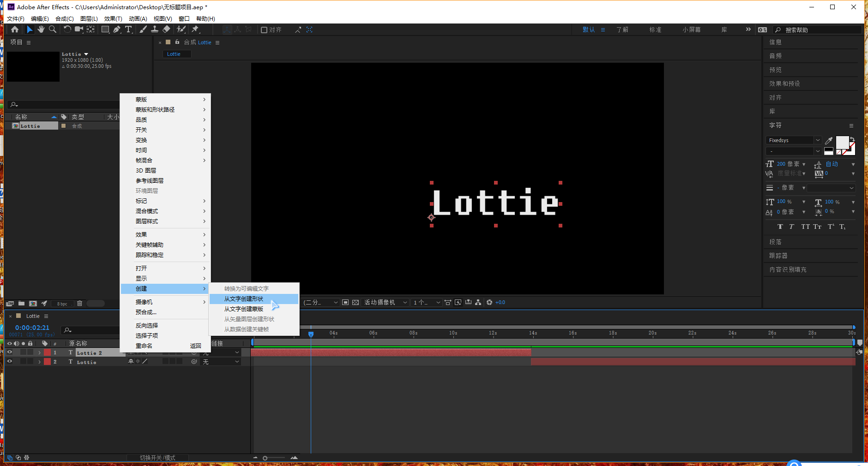Open the font style dropdown below Fixedsys
The image size is (868, 466).
pyautogui.click(x=818, y=151)
